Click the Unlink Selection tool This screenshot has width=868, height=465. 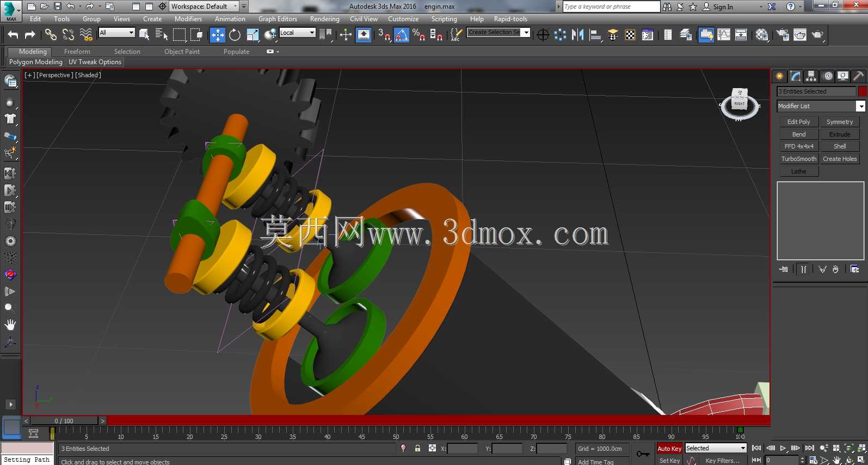[x=68, y=35]
